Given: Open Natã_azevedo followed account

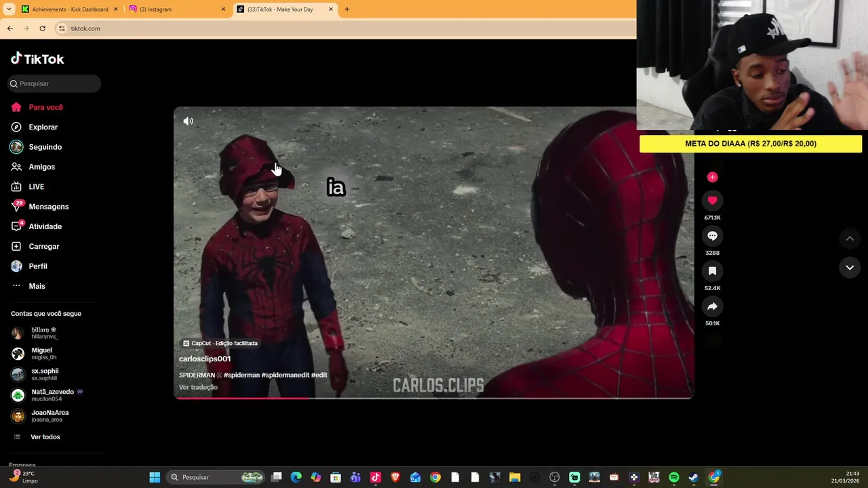Looking at the screenshot, I should pyautogui.click(x=46, y=395).
